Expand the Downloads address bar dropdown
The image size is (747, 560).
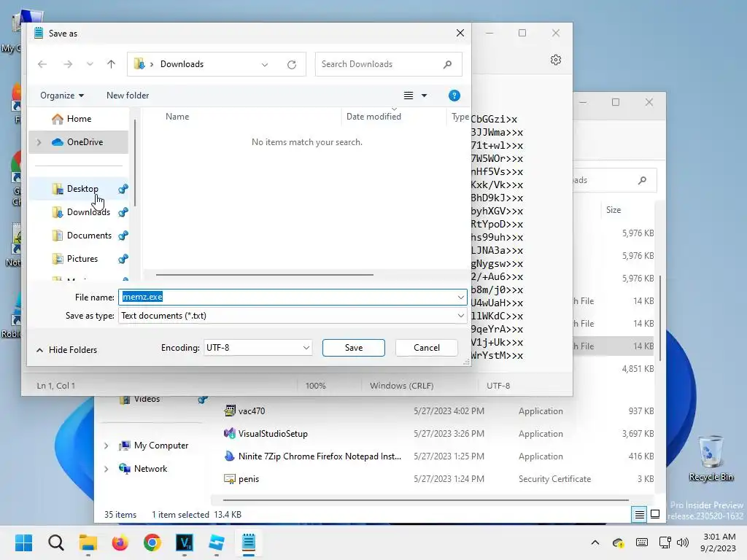(x=264, y=64)
